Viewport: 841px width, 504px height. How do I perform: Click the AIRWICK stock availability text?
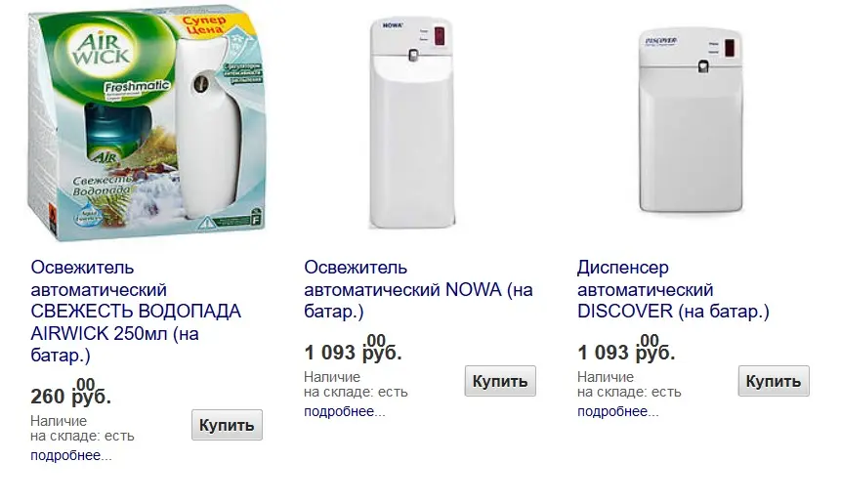82,429
